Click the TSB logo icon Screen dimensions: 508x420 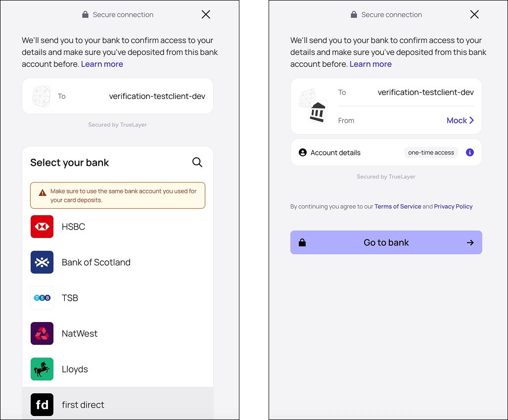point(42,298)
